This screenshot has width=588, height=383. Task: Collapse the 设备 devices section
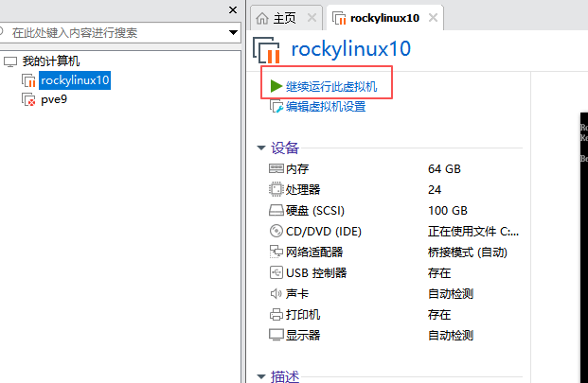point(261,148)
